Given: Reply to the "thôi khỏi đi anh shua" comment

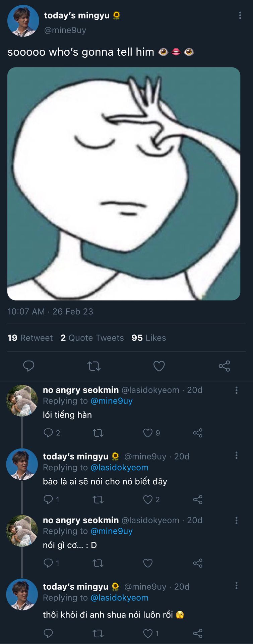Looking at the screenshot, I should (48, 633).
